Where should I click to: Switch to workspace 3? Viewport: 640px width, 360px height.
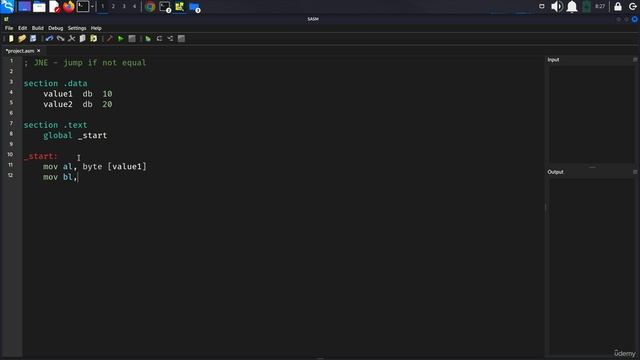pos(124,7)
